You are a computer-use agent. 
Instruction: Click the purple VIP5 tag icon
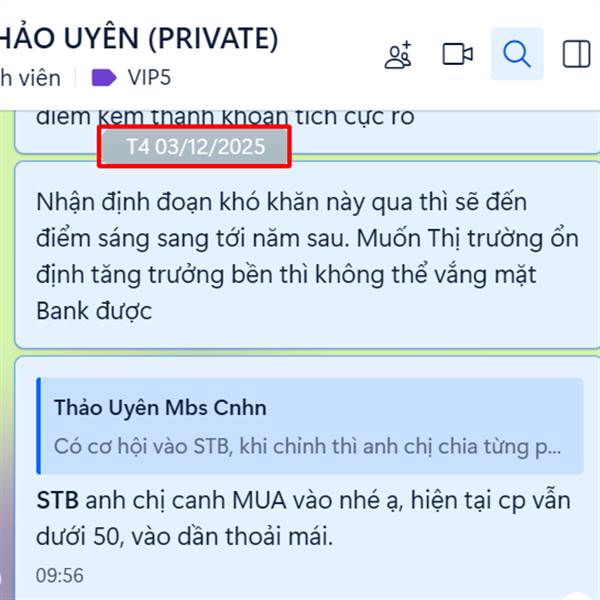pos(104,78)
